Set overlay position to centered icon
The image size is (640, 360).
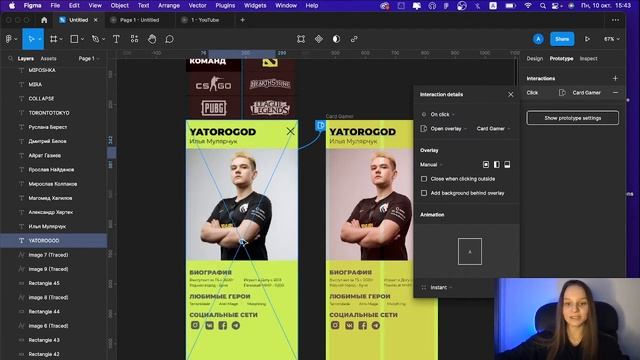(486, 164)
